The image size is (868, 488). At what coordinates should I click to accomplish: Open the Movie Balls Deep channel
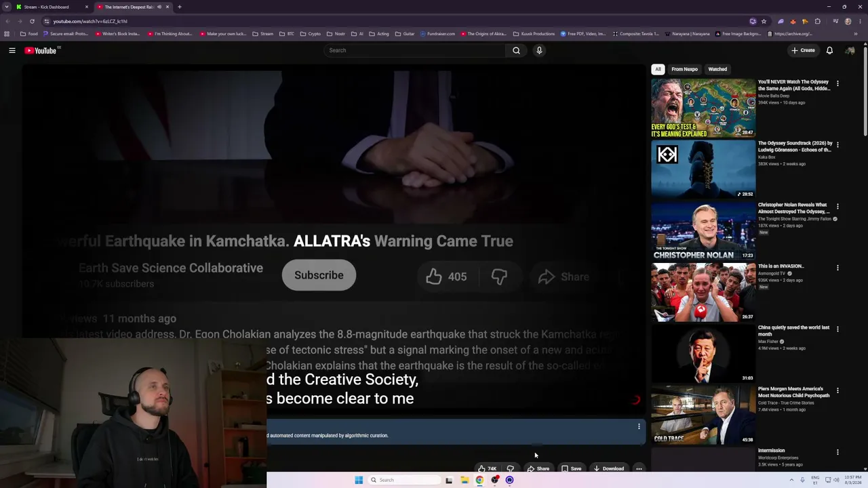[x=774, y=96]
